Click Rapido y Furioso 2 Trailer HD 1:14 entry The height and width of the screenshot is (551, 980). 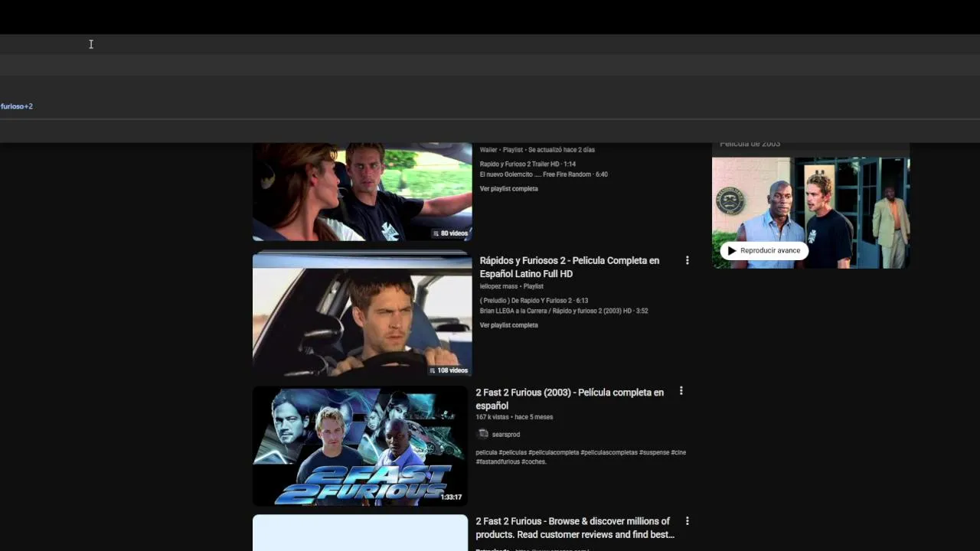click(528, 165)
